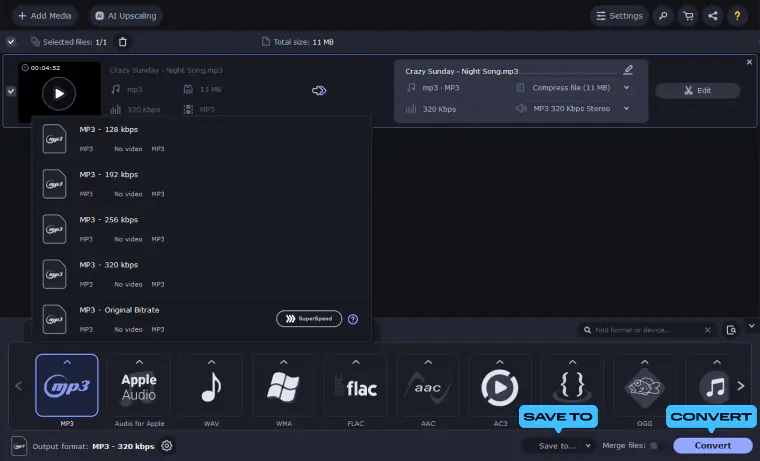Remove the file with the X icon
Viewport: 760px width, 461px height.
click(749, 62)
